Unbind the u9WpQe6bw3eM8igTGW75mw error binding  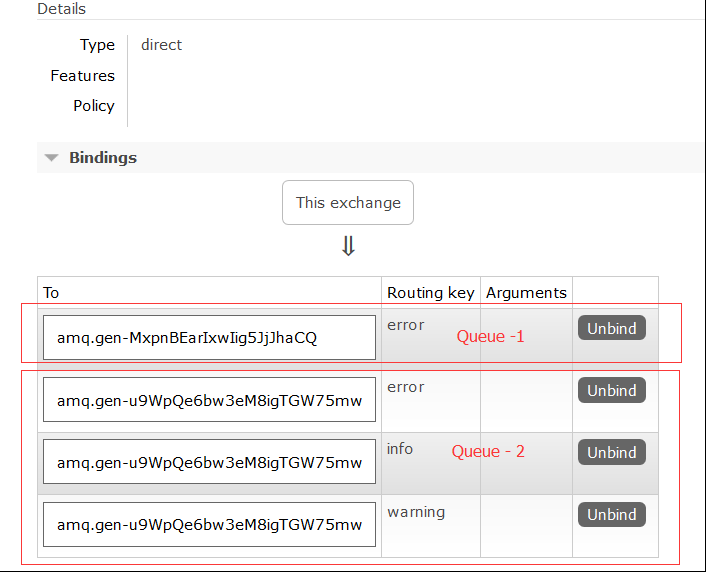coord(612,390)
